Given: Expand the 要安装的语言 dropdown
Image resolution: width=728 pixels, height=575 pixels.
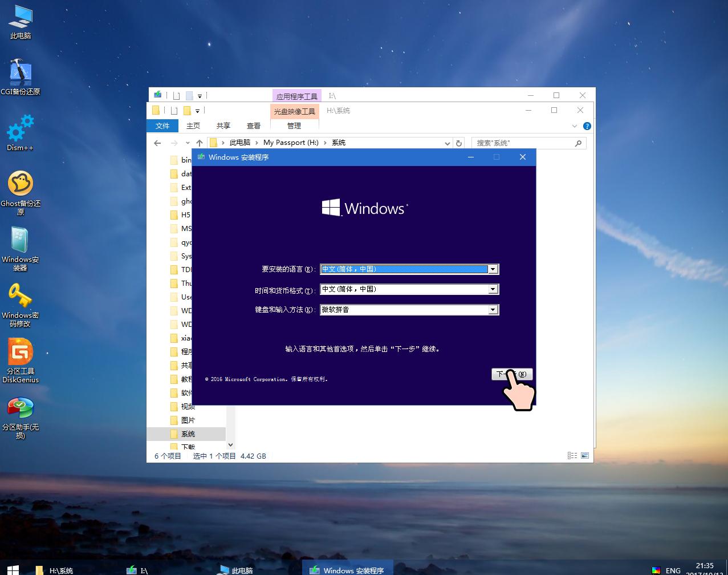Looking at the screenshot, I should tap(493, 269).
